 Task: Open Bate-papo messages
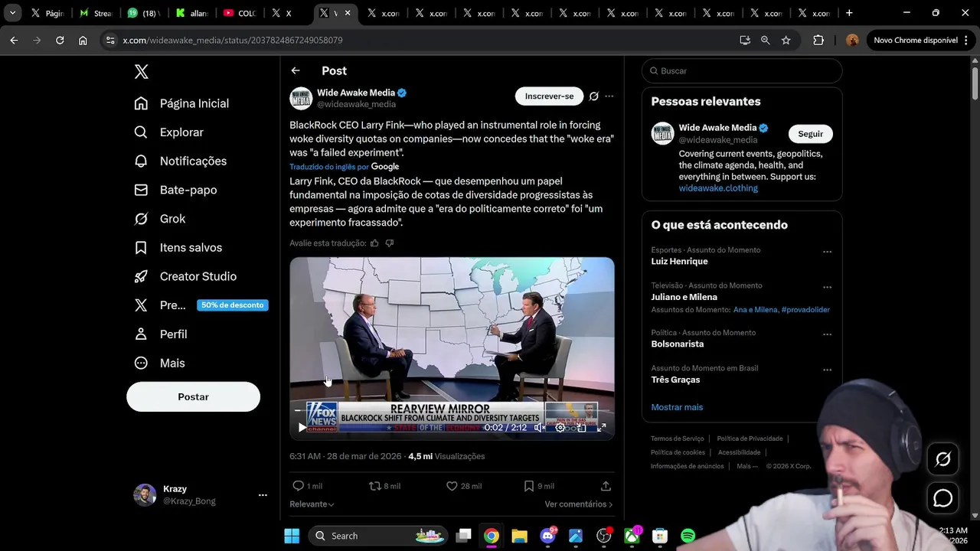pyautogui.click(x=175, y=190)
